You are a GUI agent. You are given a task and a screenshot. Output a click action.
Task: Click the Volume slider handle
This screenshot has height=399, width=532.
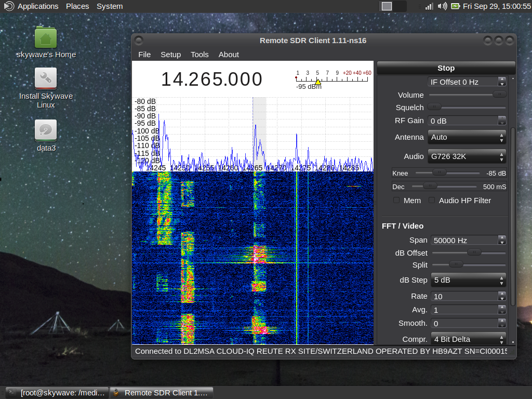499,95
